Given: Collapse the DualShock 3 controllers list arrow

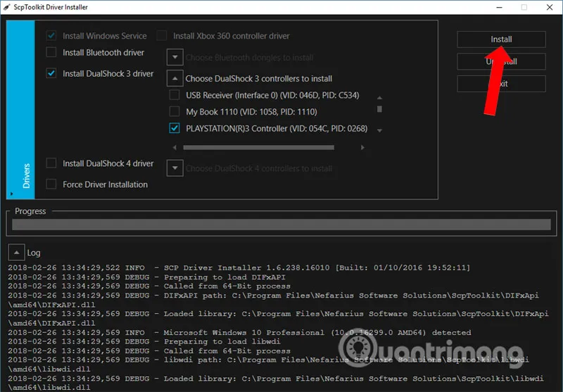Looking at the screenshot, I should [x=175, y=78].
